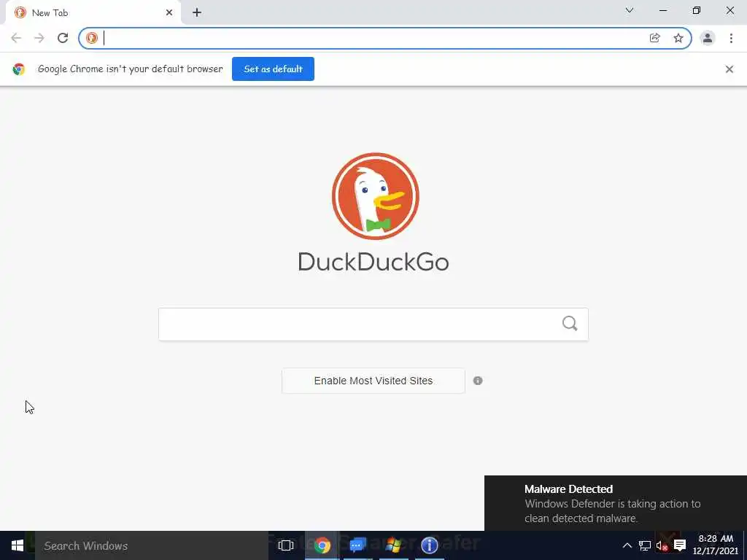Open the network tray icon
This screenshot has width=747, height=560.
tap(645, 545)
